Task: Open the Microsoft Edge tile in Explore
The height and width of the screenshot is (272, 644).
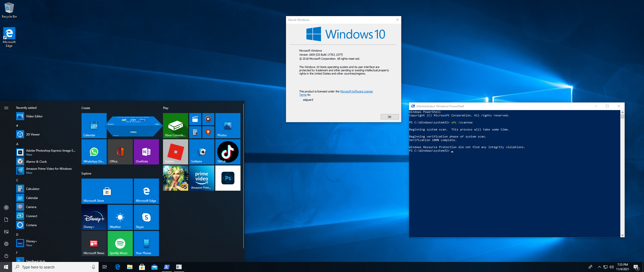Action: click(146, 191)
